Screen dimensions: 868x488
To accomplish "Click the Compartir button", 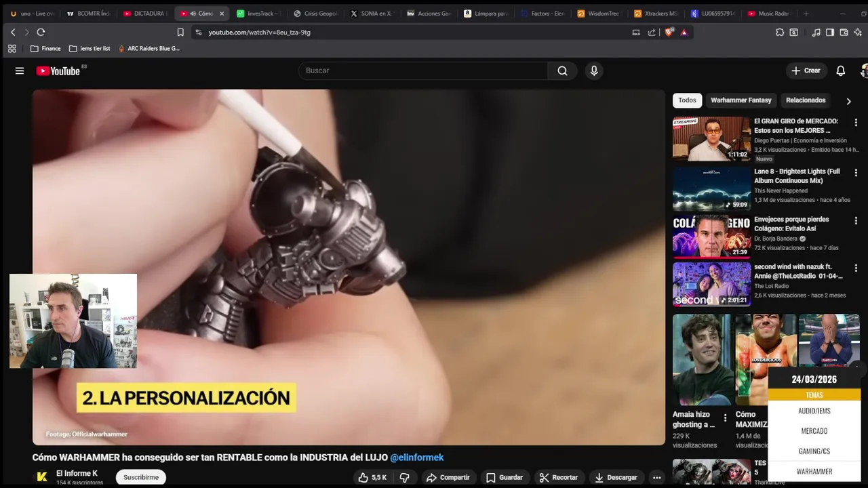I will coord(448,477).
